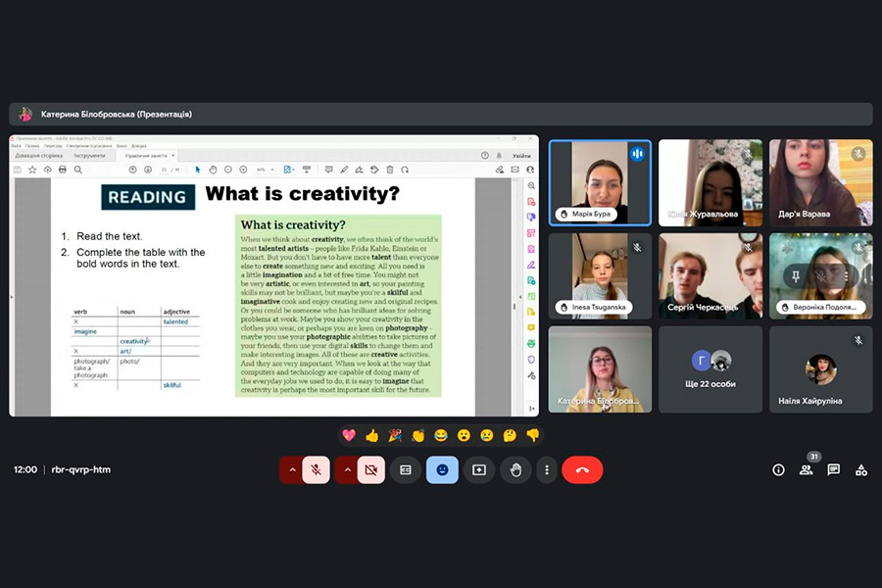Turn on the camera in Meet controls

click(370, 469)
